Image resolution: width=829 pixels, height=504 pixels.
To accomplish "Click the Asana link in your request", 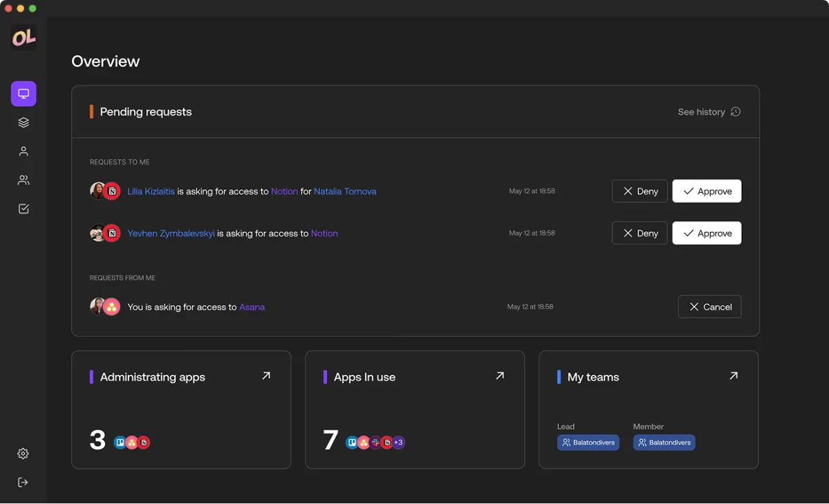I will pyautogui.click(x=252, y=307).
